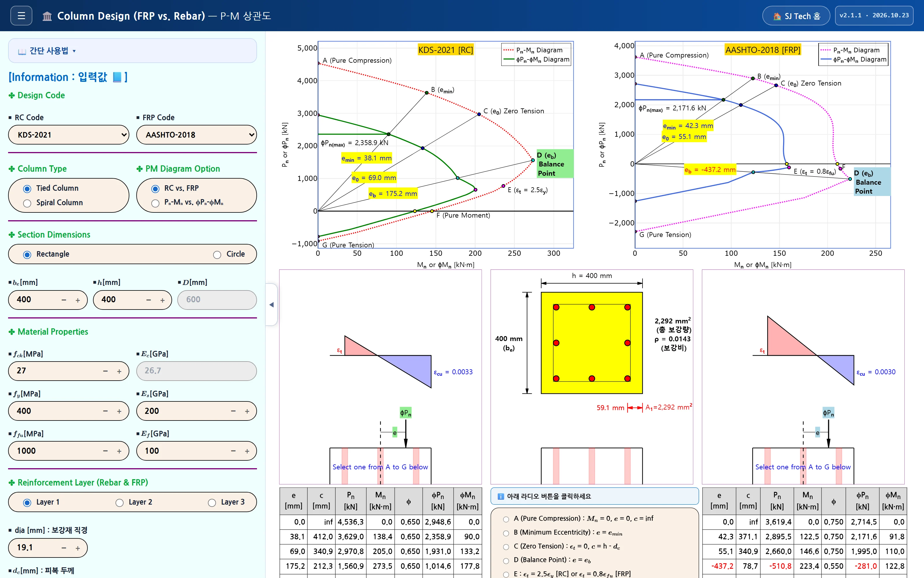924x578 pixels.
Task: Select Circle section shape
Action: click(217, 255)
